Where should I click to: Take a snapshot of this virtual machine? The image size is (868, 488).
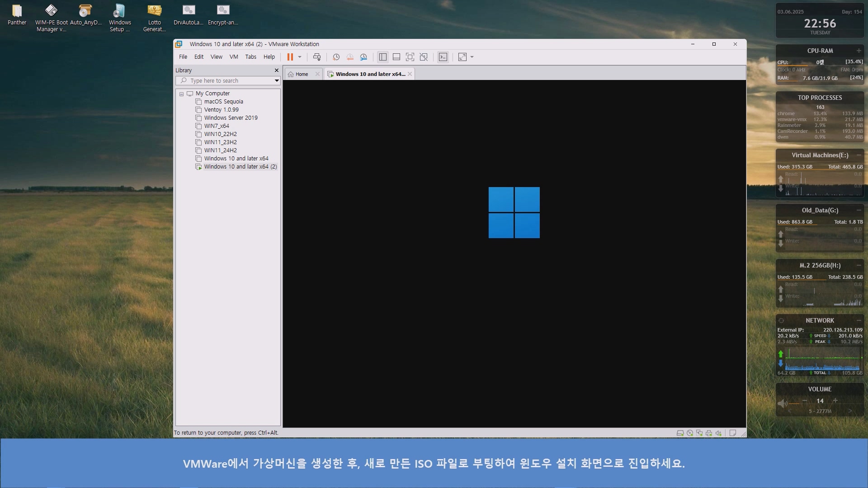coord(336,57)
